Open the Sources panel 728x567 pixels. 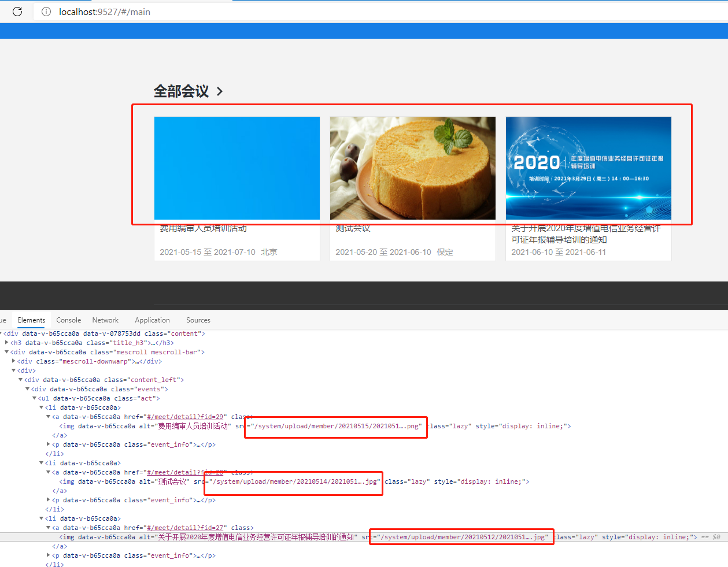(x=198, y=320)
